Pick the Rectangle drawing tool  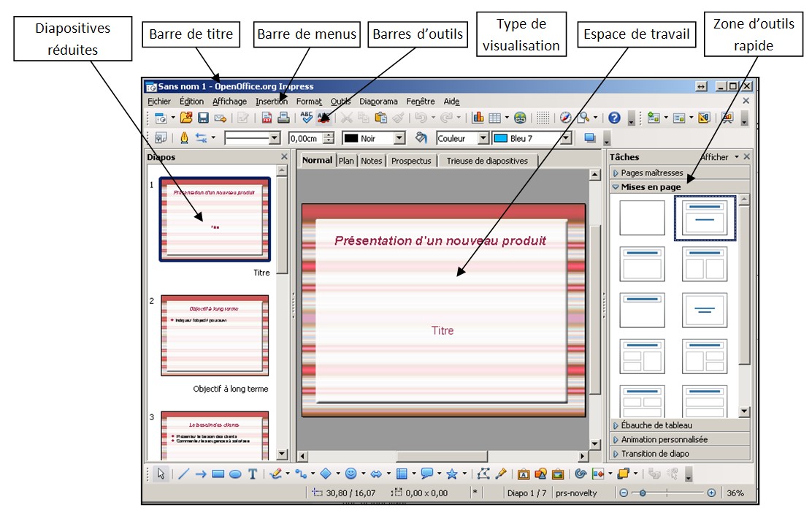click(x=218, y=474)
